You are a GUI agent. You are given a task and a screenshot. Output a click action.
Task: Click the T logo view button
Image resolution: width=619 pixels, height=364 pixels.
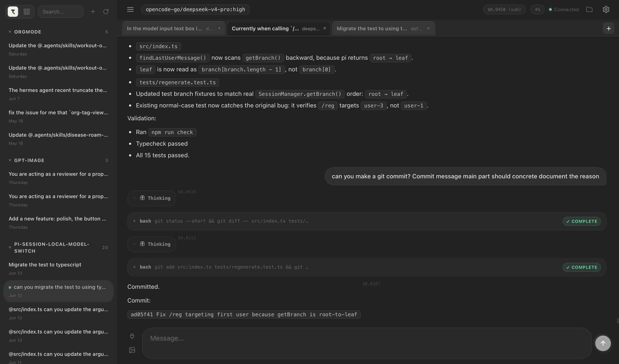coord(13,12)
